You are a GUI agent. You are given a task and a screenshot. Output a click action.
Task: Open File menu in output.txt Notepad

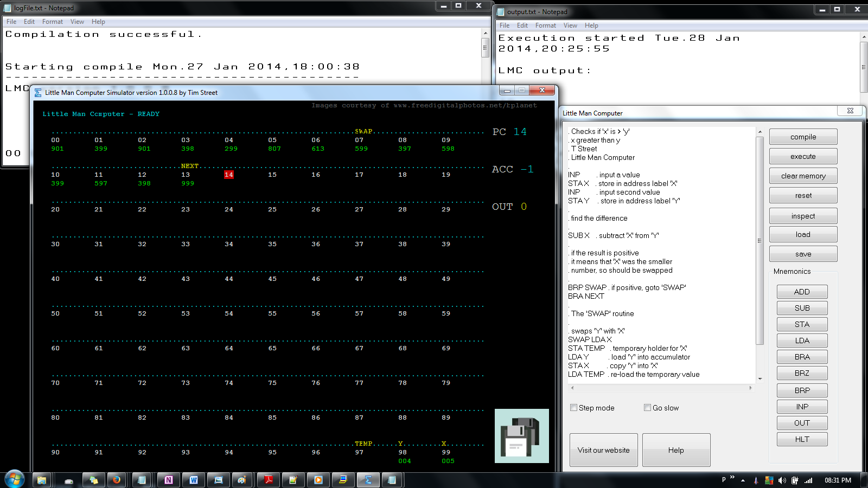click(505, 25)
